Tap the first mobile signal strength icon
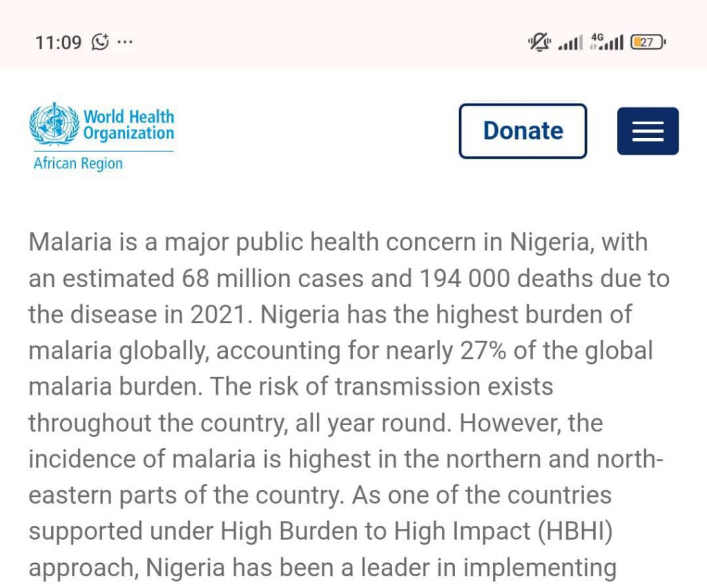This screenshot has height=588, width=707. click(x=570, y=43)
